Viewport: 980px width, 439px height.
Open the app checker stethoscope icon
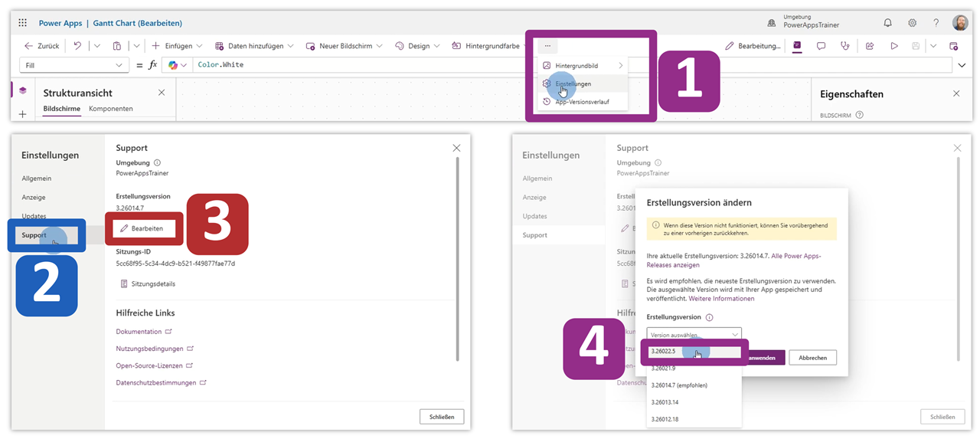pos(844,46)
